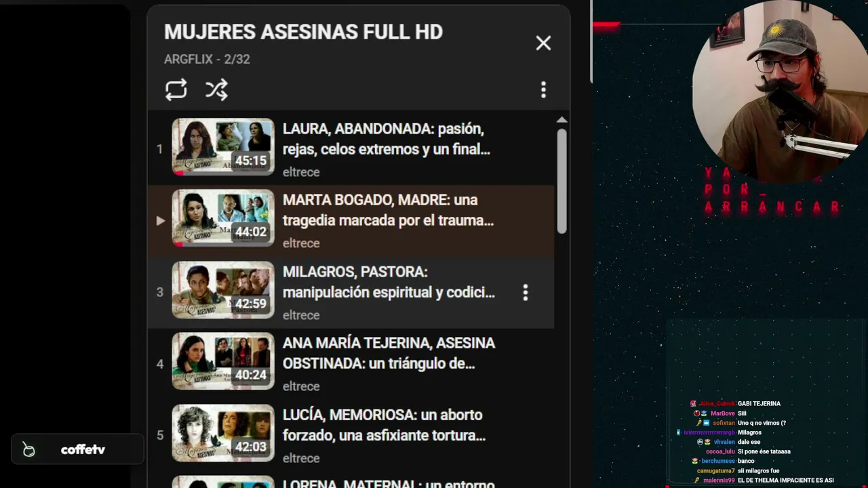Click index number 3 in the playlist

click(x=160, y=292)
